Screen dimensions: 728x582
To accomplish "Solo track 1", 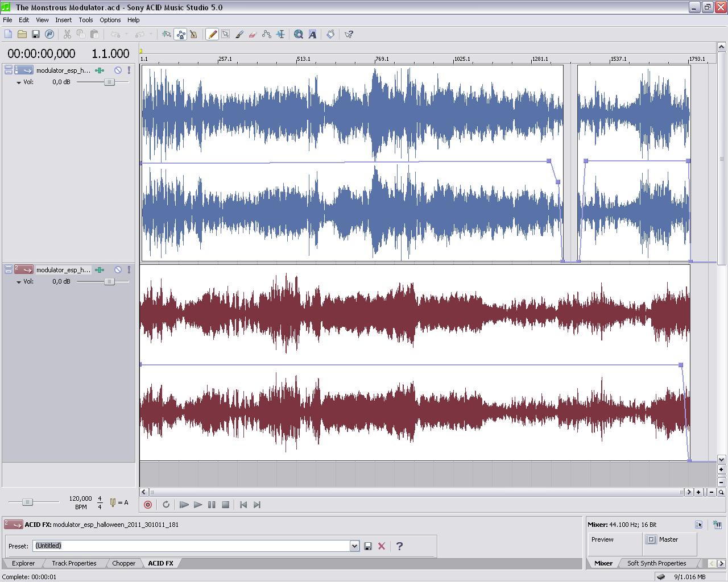I will (x=129, y=70).
